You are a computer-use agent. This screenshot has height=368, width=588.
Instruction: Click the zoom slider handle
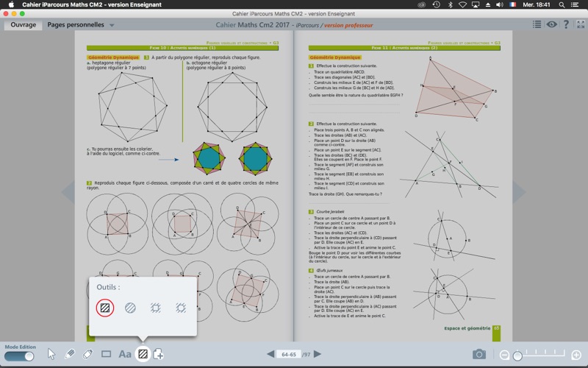click(517, 355)
